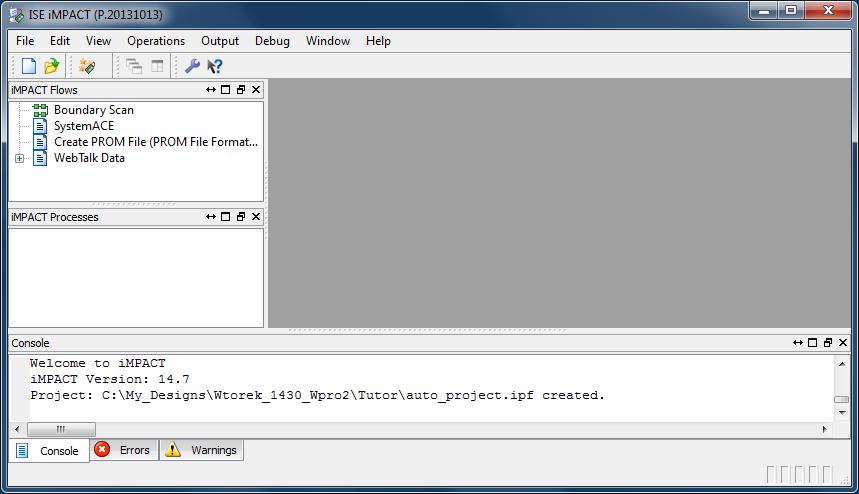Toggle the iMPACT Processes panel slide-out arrows
859x494 pixels.
point(211,217)
